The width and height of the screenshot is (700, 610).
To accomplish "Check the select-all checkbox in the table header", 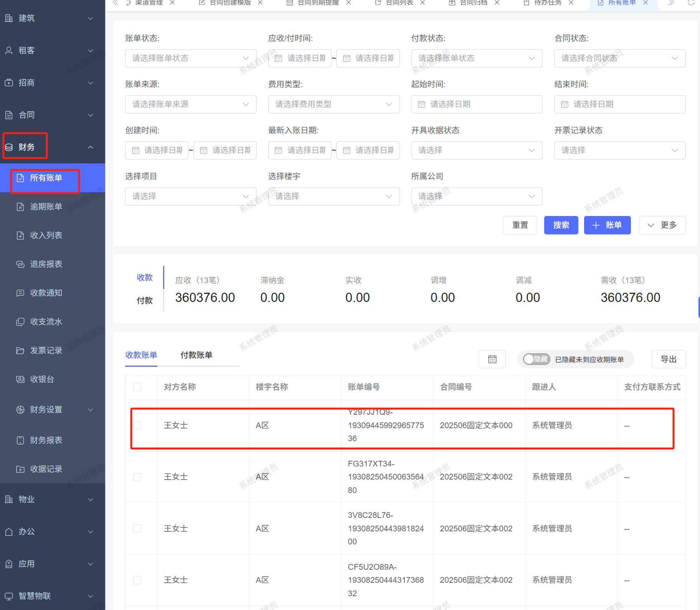I will tap(137, 387).
